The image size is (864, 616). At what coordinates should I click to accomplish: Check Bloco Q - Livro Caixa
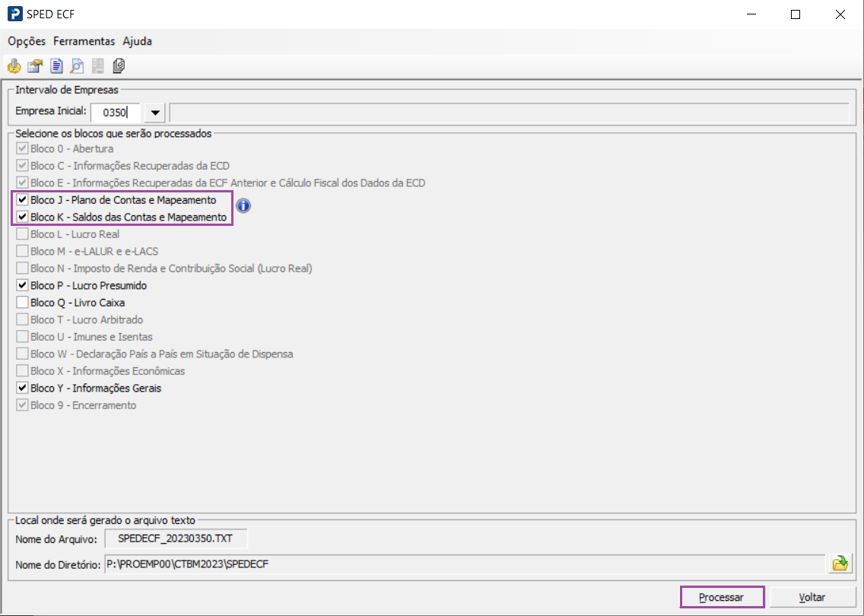pos(22,303)
